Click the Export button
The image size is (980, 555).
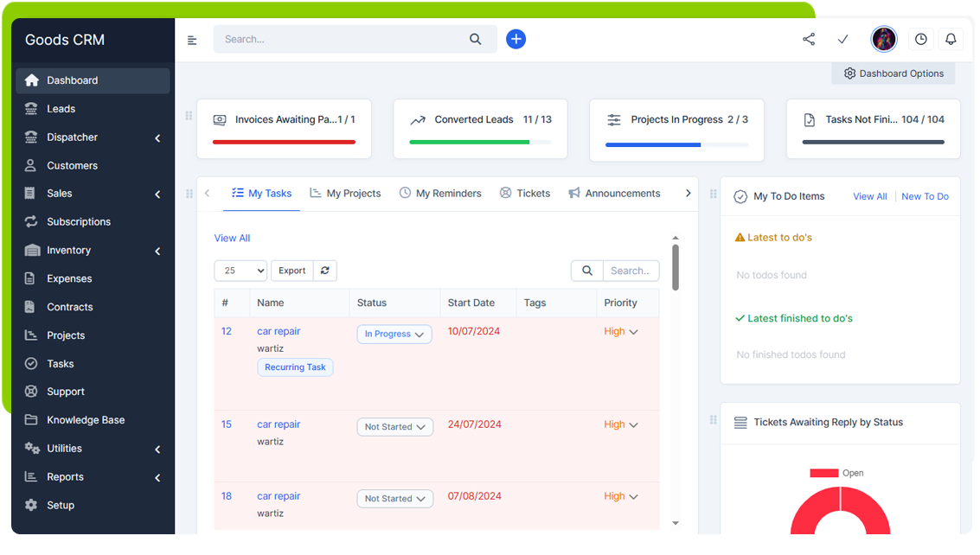point(291,271)
